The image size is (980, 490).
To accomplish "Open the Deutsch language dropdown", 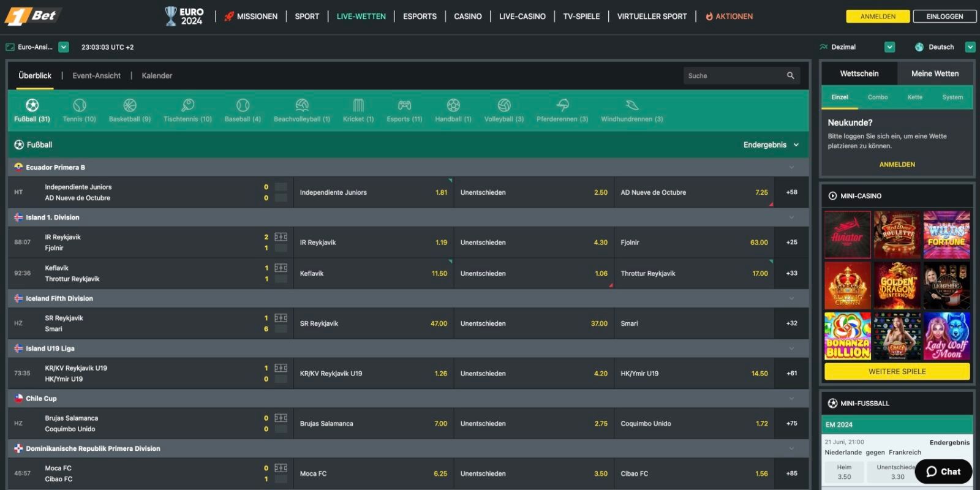I will pyautogui.click(x=970, y=47).
